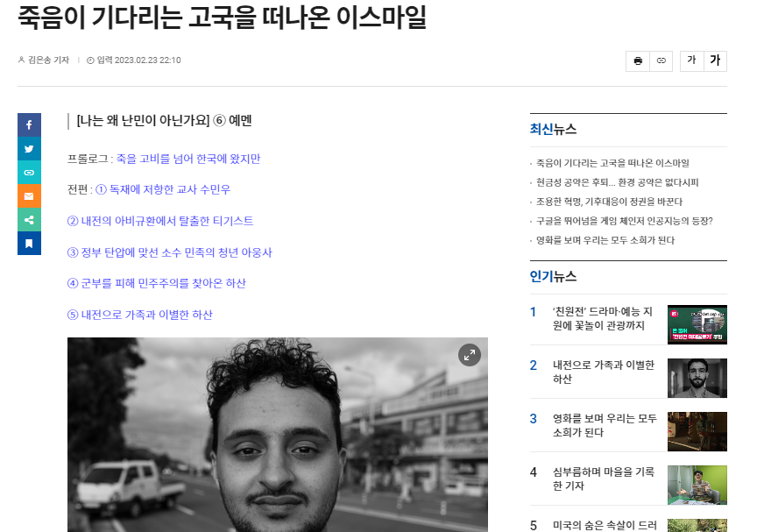This screenshot has width=757, height=532.
Task: Open link ⑤ 내전으로 가족과 이별한 하산
Action: pyautogui.click(x=139, y=315)
